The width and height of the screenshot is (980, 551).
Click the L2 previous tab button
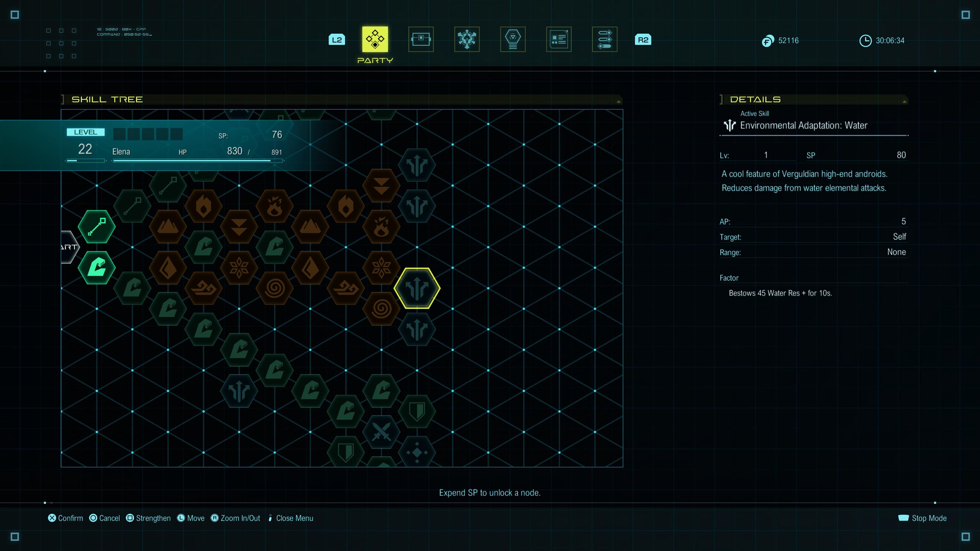(337, 40)
